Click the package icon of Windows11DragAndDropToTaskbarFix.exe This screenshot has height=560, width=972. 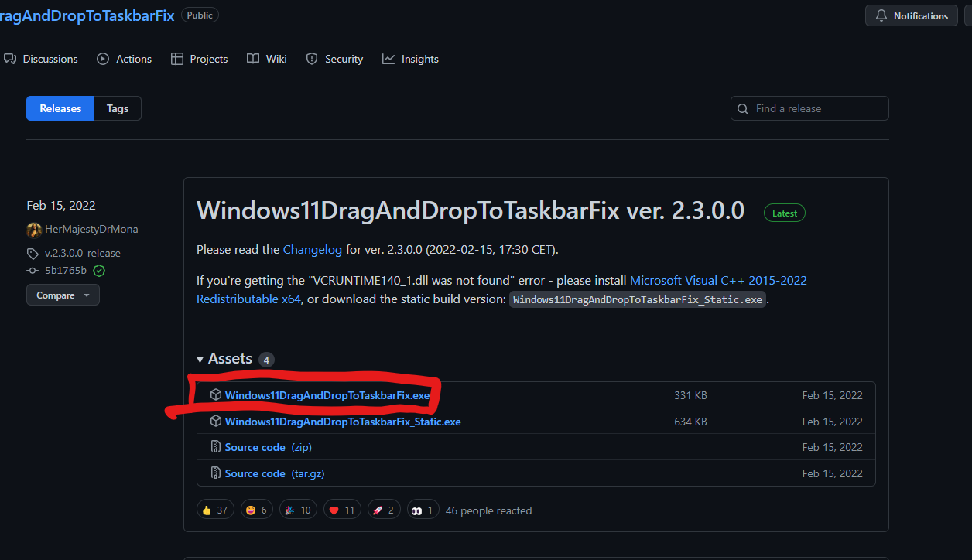pos(216,395)
